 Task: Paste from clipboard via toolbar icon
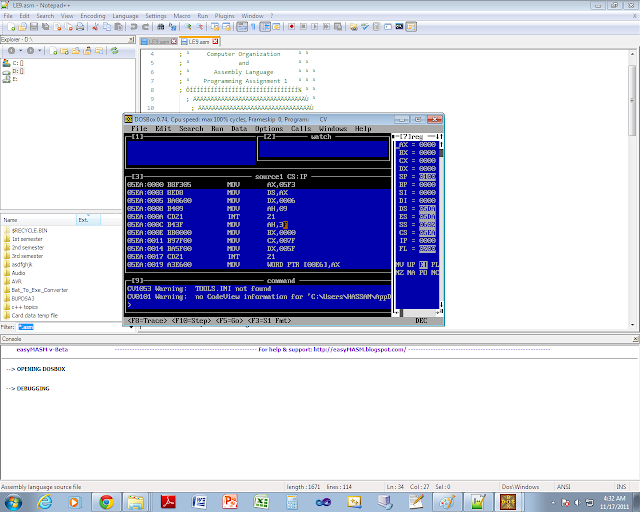tap(118, 27)
